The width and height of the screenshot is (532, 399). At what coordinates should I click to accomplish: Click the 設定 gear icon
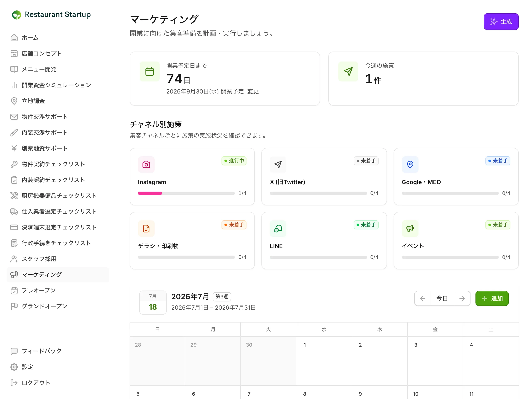point(14,367)
